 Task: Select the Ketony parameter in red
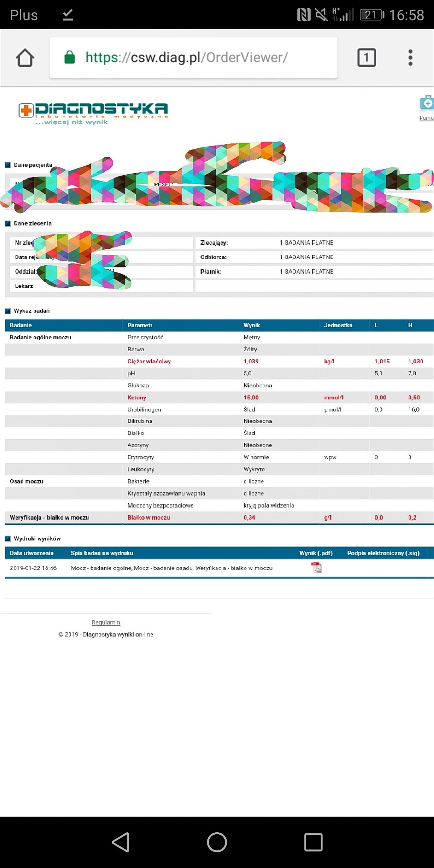click(137, 397)
